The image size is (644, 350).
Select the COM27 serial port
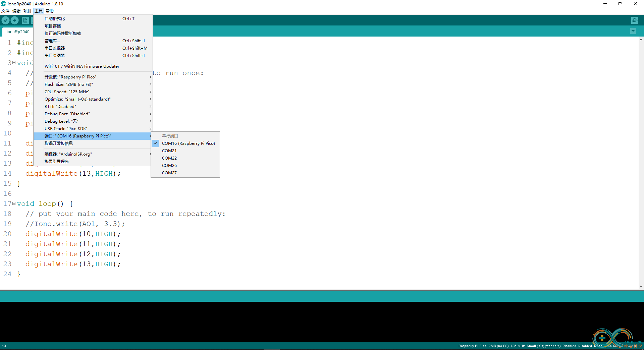(185, 173)
